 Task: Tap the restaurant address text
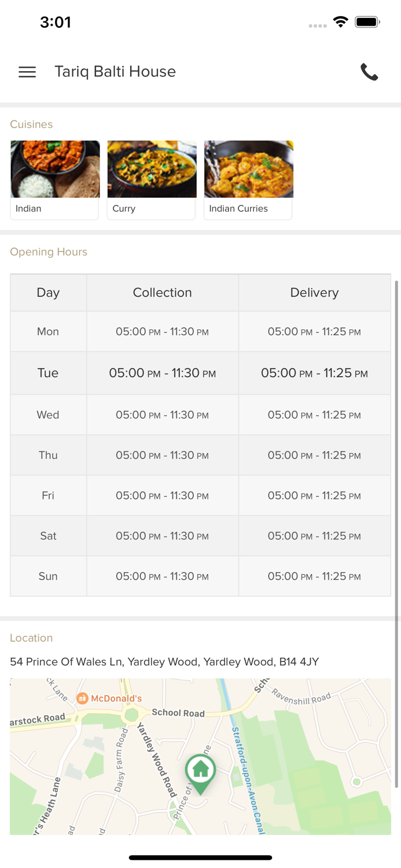click(164, 661)
